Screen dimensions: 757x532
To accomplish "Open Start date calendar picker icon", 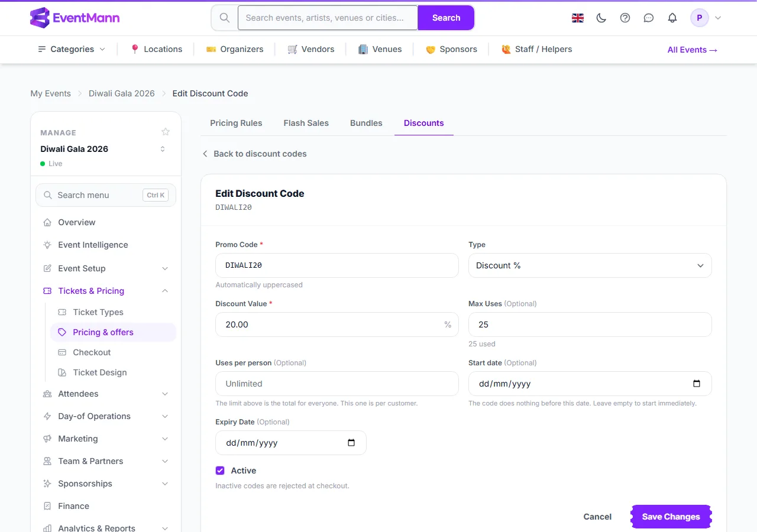I will click(697, 384).
